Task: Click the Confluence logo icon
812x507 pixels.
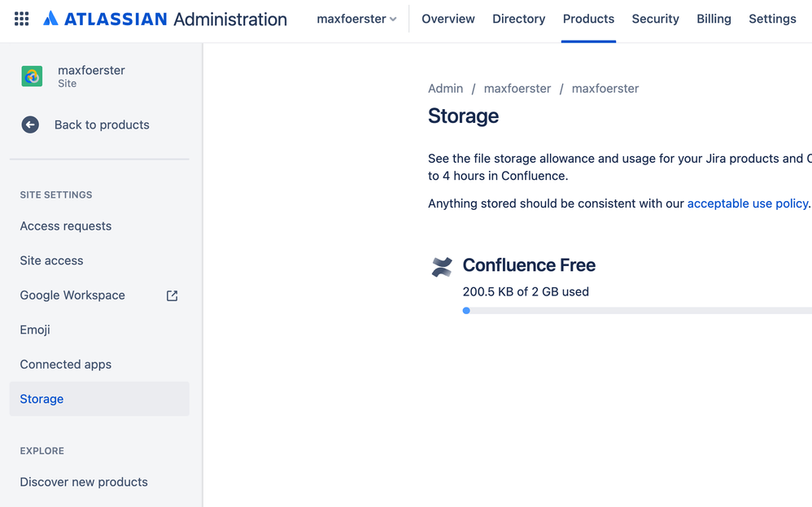Action: (x=442, y=267)
